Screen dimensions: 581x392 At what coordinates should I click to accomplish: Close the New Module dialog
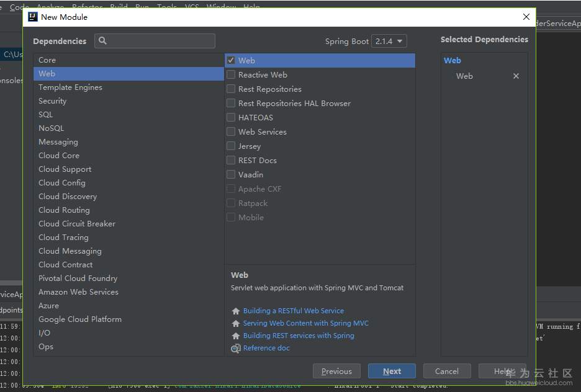point(526,17)
